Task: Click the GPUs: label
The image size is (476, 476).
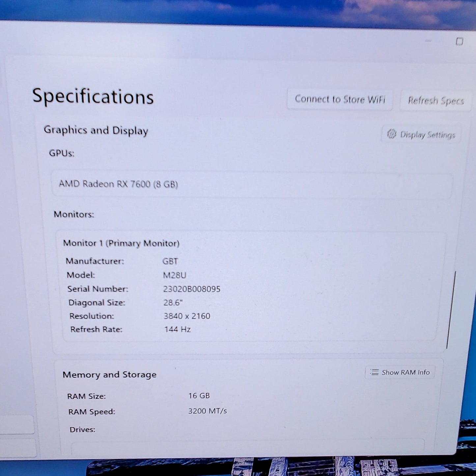Action: click(62, 154)
